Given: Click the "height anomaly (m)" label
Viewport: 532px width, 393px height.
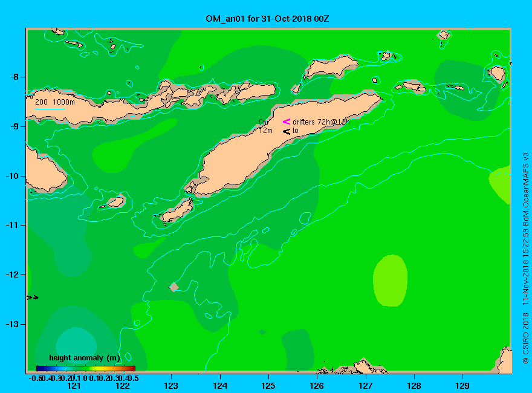Looking at the screenshot, I should pos(85,358).
